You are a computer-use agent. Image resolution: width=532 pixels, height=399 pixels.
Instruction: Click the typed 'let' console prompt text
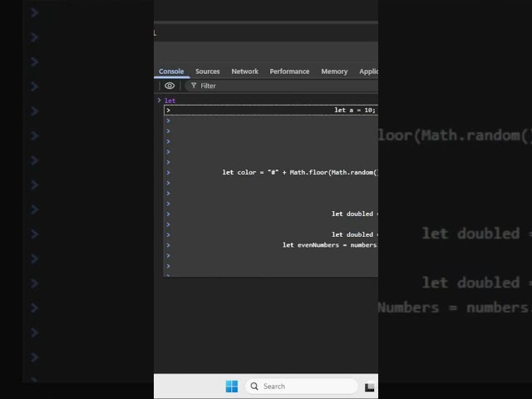170,101
